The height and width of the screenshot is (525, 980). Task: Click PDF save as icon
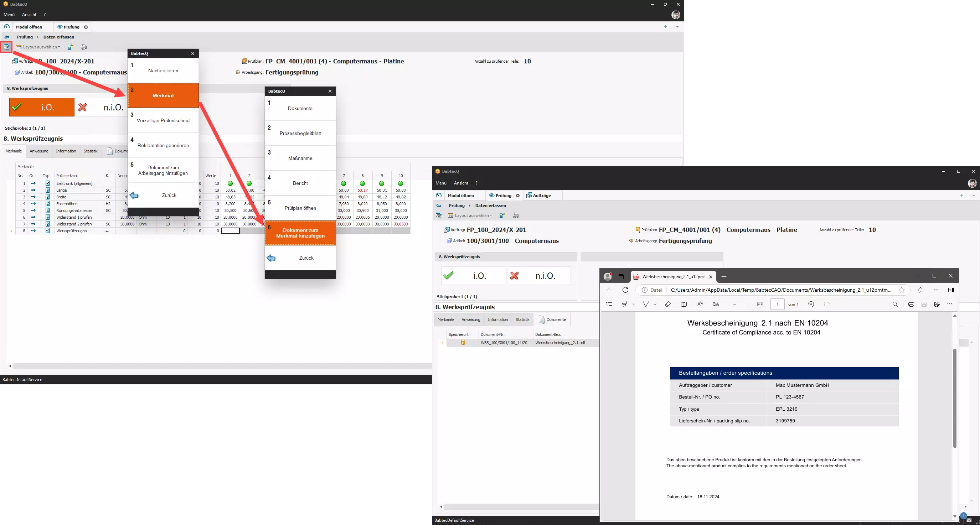pyautogui.click(x=937, y=304)
